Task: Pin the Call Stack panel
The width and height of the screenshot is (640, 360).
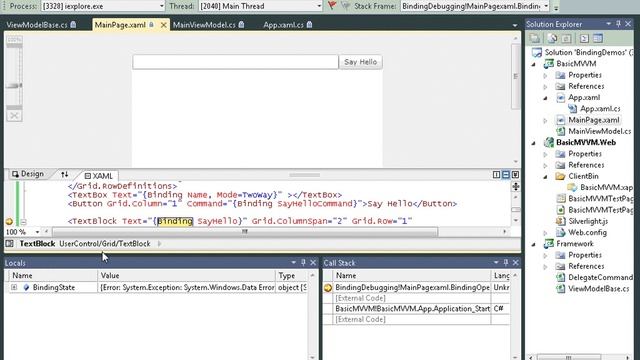Action: click(x=506, y=262)
